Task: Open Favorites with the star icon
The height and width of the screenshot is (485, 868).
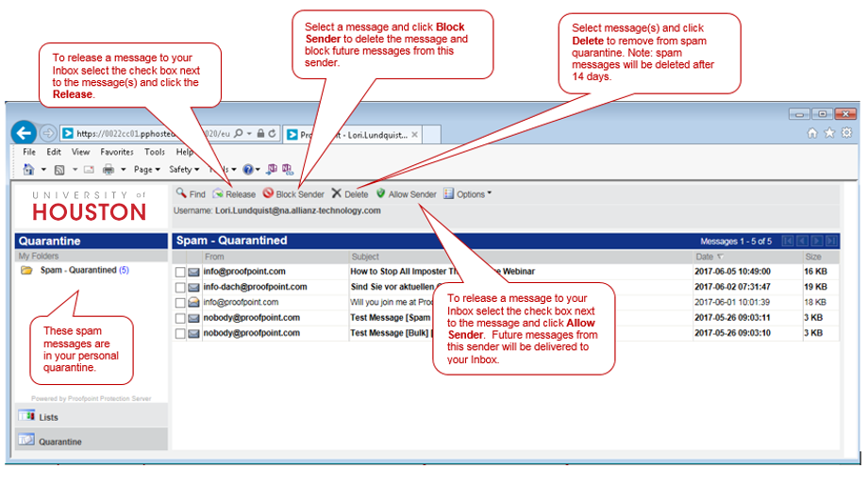Action: [x=829, y=133]
